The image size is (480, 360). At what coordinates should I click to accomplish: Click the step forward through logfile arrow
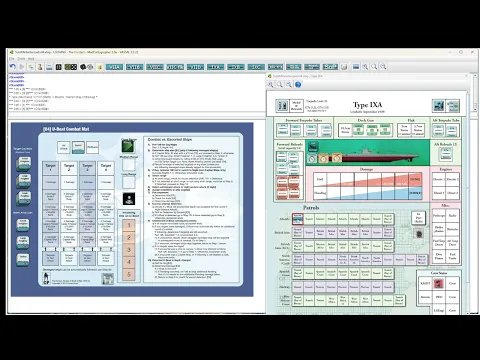pos(22,67)
